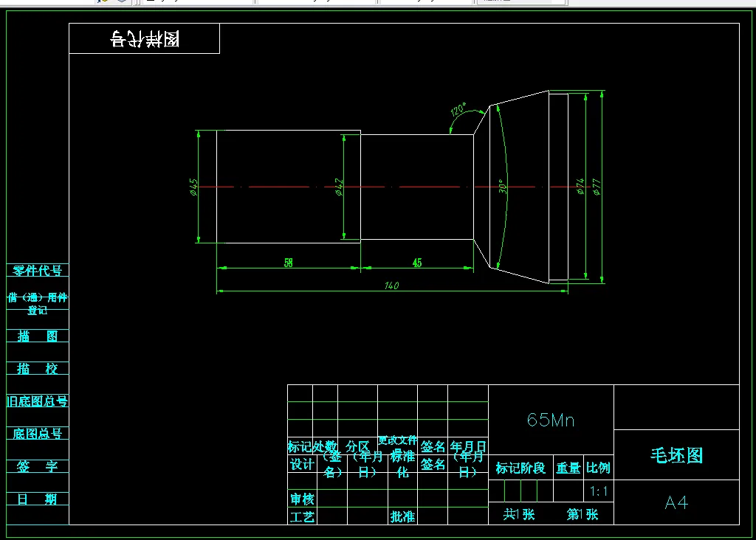Click the 1:1 scale value
The image size is (756, 540).
598,491
